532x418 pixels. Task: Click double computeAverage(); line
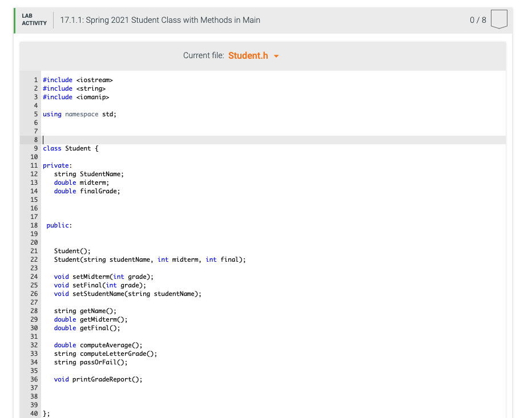pyautogui.click(x=98, y=345)
